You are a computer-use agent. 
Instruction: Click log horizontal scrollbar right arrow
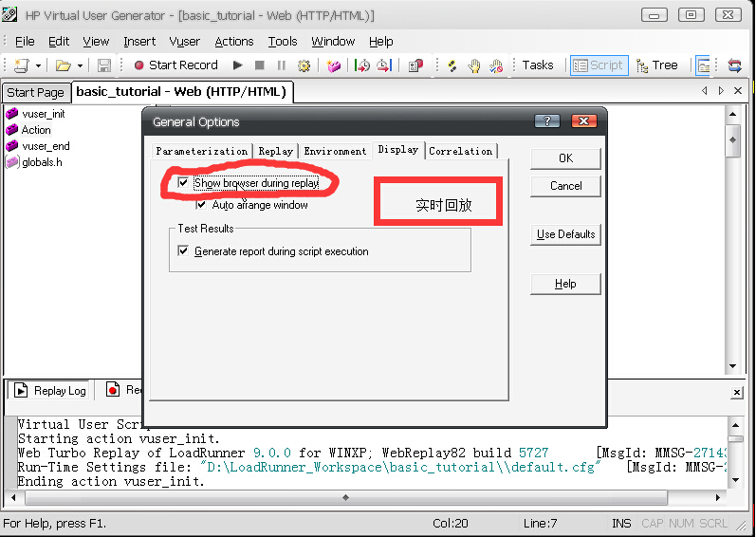(718, 497)
